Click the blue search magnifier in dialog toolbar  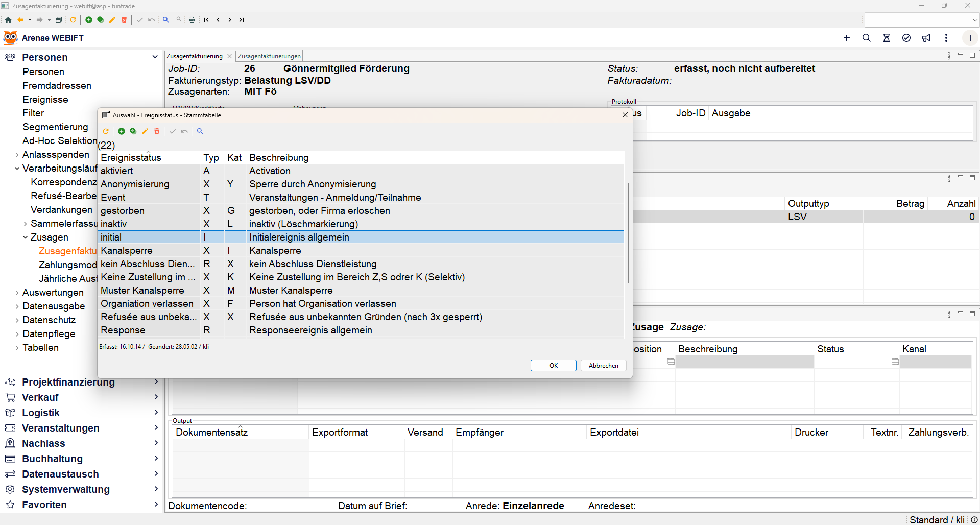200,131
